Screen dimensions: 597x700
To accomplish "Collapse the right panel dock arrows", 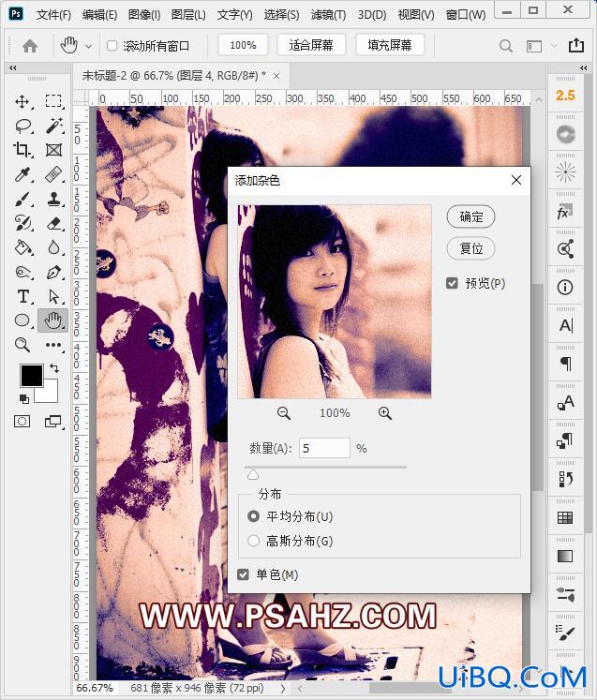I will coord(583,67).
